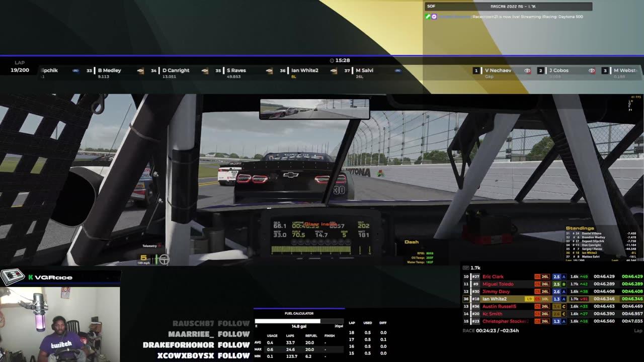Click the green K logo beside VGRace

(31, 277)
